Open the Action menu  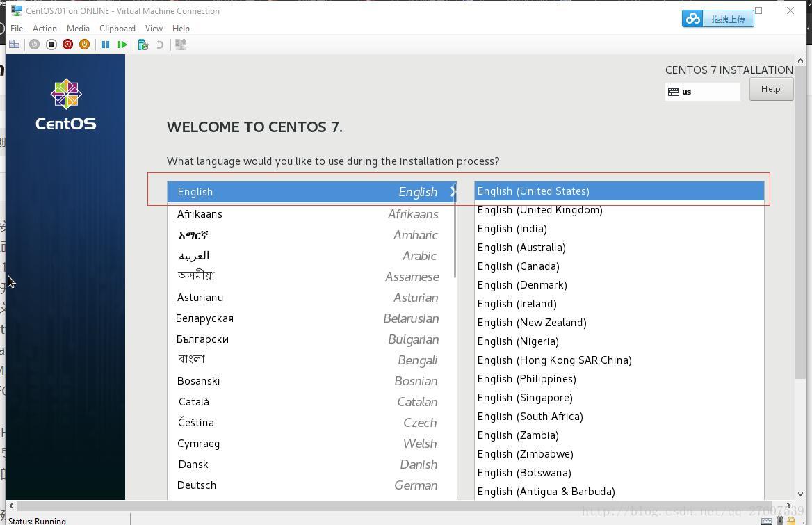(x=44, y=29)
